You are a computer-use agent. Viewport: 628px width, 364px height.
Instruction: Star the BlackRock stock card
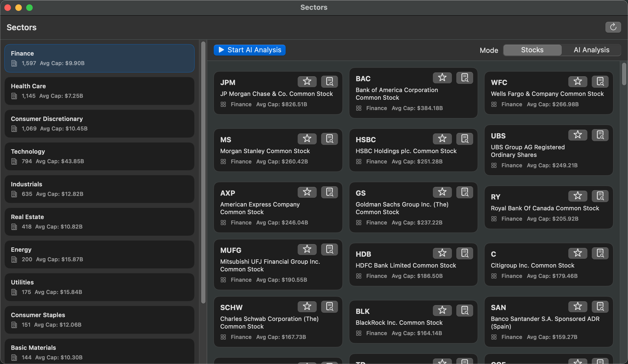(442, 310)
